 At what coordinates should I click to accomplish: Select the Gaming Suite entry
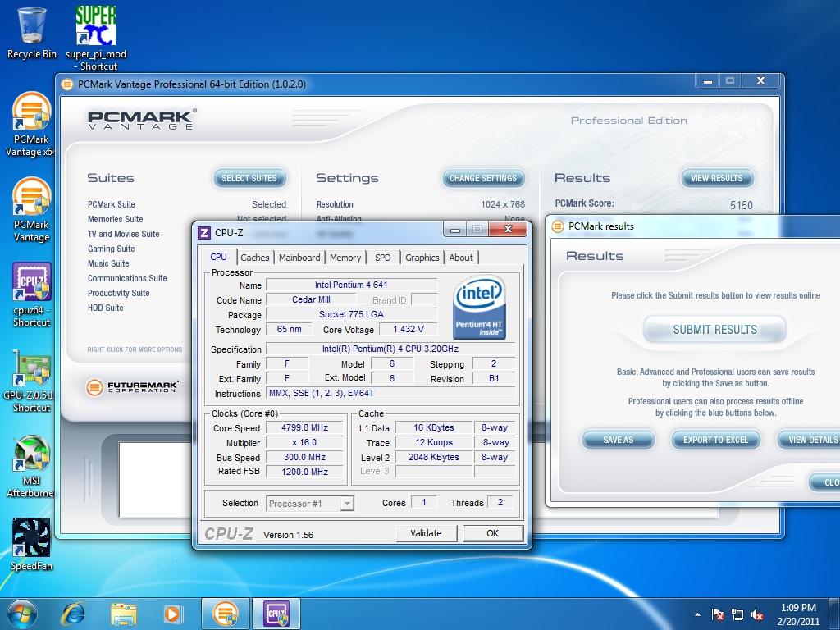[112, 249]
